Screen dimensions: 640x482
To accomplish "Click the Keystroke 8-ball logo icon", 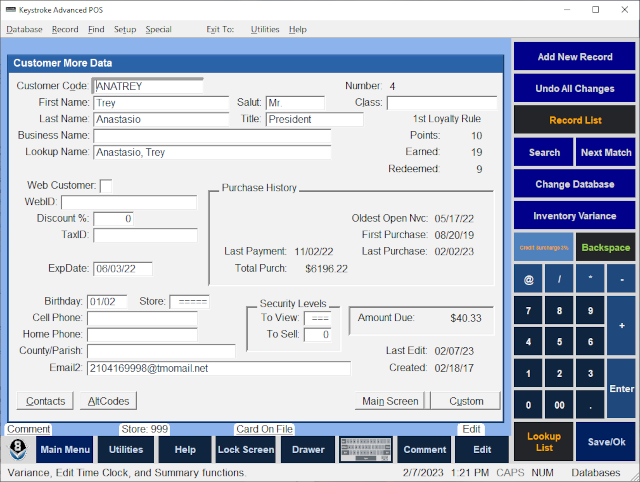I will [x=20, y=450].
